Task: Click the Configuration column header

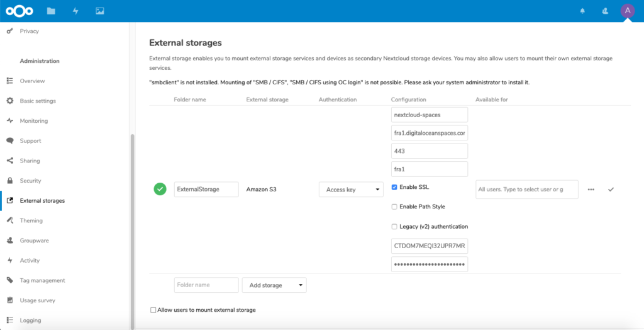Action: 408,100
